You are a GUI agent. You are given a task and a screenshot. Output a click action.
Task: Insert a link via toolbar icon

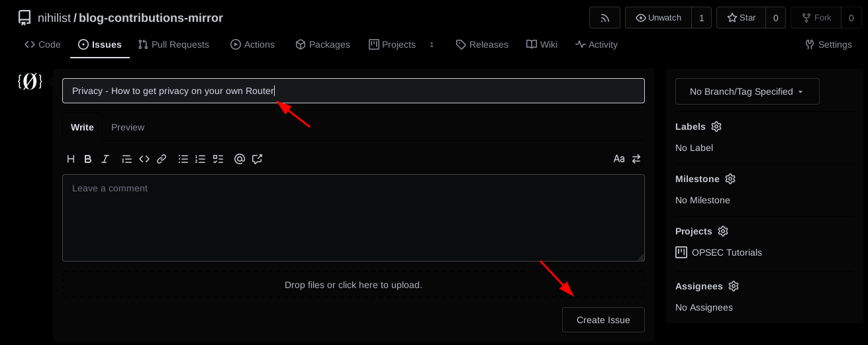pyautogui.click(x=162, y=159)
